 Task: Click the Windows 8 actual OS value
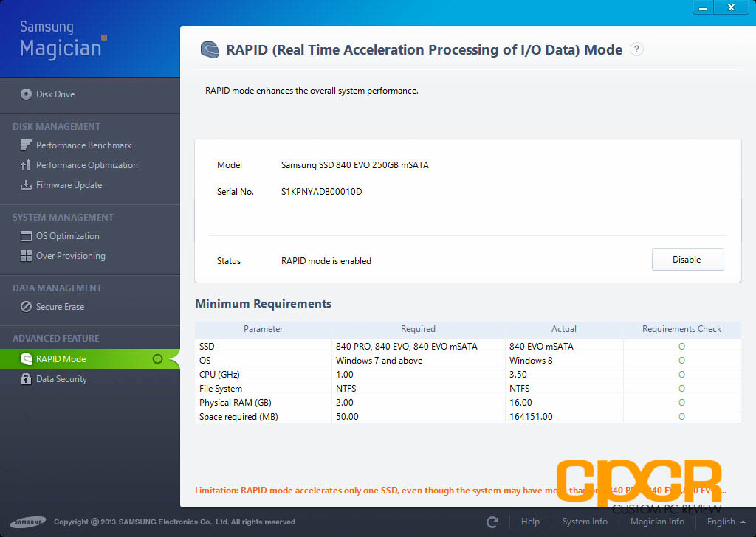531,361
